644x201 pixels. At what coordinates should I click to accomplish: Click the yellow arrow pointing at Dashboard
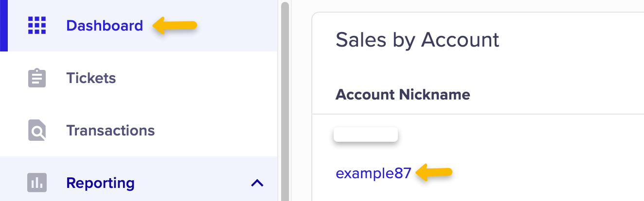click(175, 25)
